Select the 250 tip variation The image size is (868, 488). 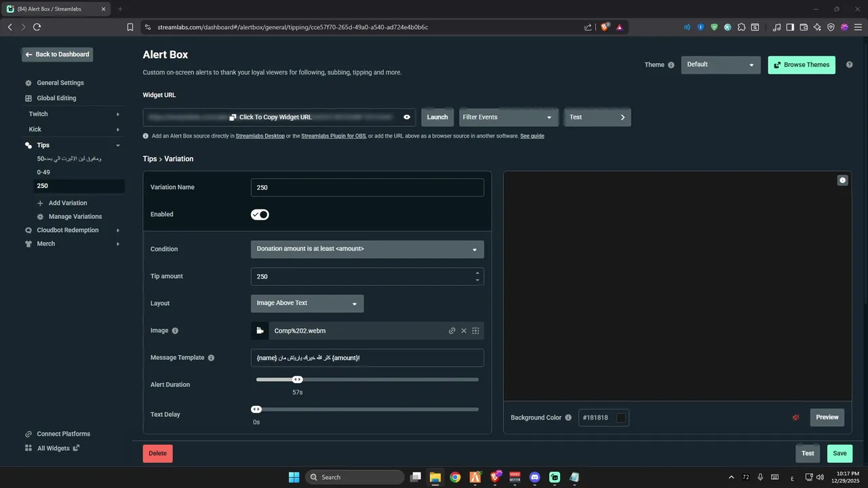80,186
